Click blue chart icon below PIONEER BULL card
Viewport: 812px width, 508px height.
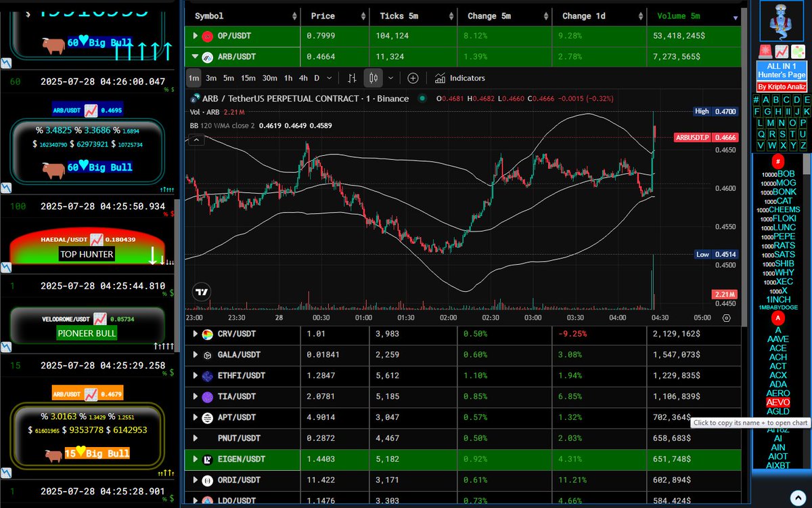[5, 347]
